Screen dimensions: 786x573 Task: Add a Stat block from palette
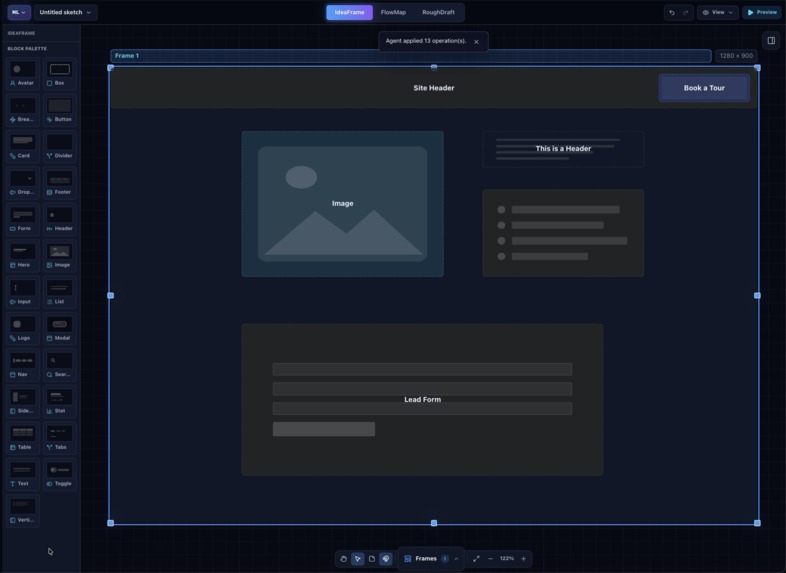point(60,402)
